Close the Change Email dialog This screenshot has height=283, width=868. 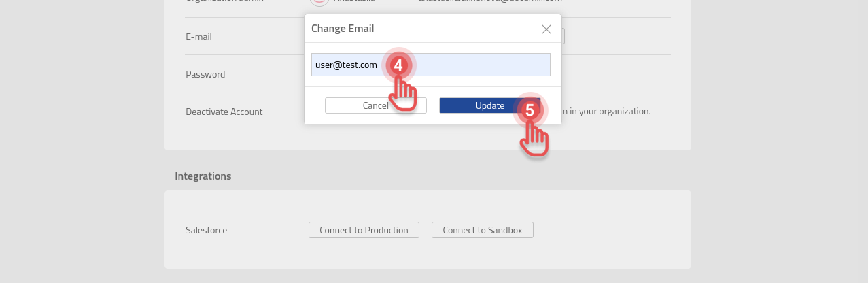[x=546, y=29]
